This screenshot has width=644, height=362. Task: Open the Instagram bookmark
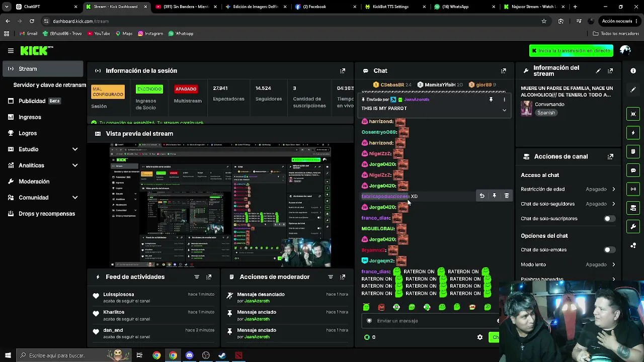click(150, 34)
